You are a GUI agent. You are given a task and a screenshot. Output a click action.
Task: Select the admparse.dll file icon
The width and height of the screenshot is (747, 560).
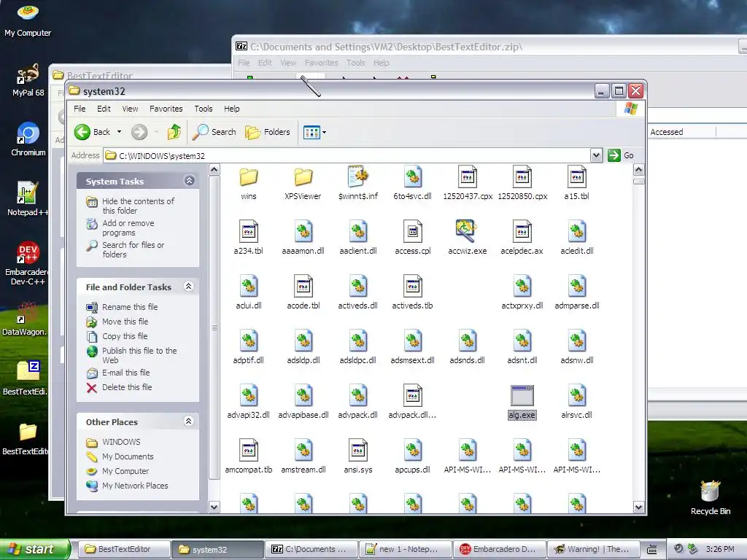pyautogui.click(x=577, y=287)
